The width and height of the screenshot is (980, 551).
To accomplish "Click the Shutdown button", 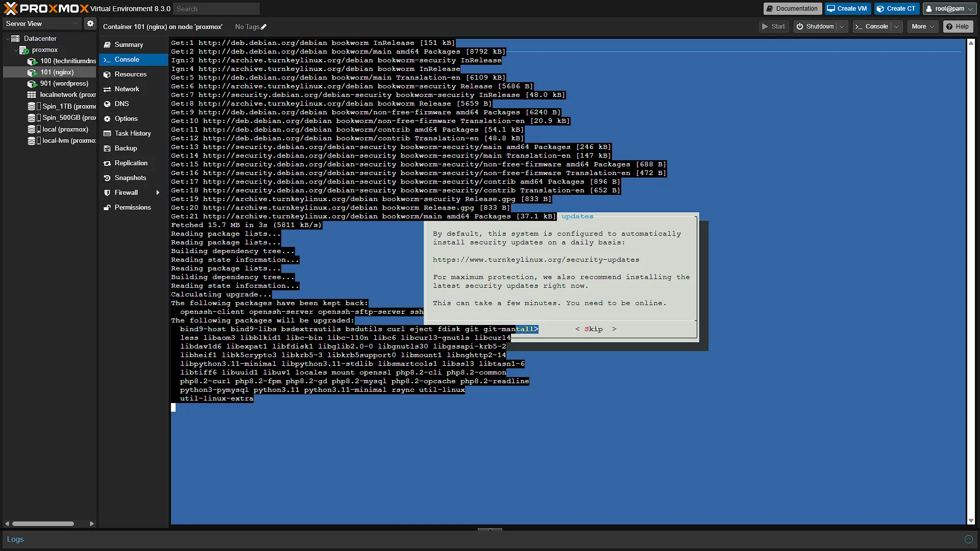I will pyautogui.click(x=815, y=27).
